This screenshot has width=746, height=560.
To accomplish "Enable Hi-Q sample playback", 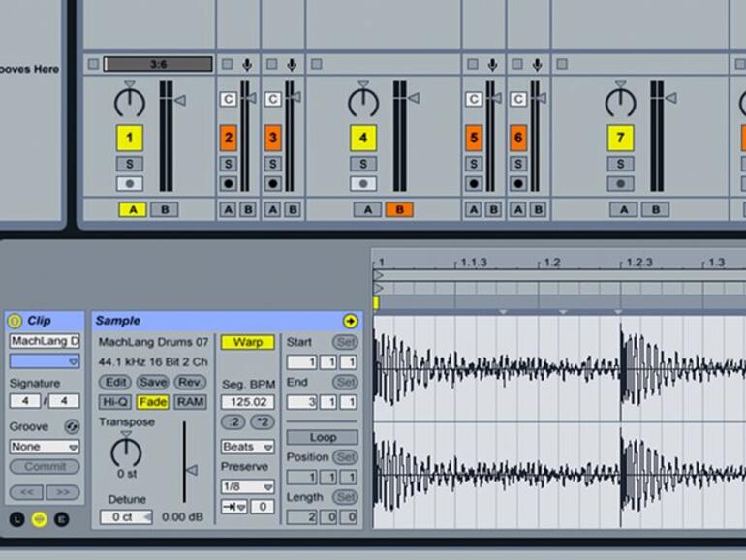I will click(x=115, y=402).
